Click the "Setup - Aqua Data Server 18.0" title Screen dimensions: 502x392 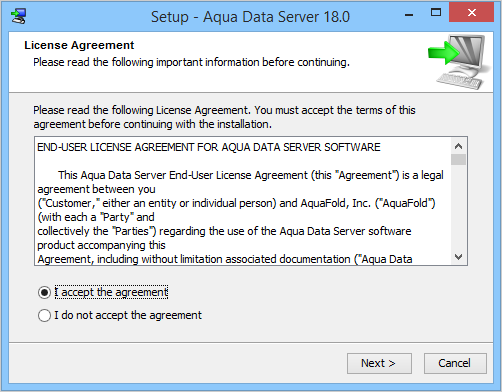pyautogui.click(x=250, y=17)
